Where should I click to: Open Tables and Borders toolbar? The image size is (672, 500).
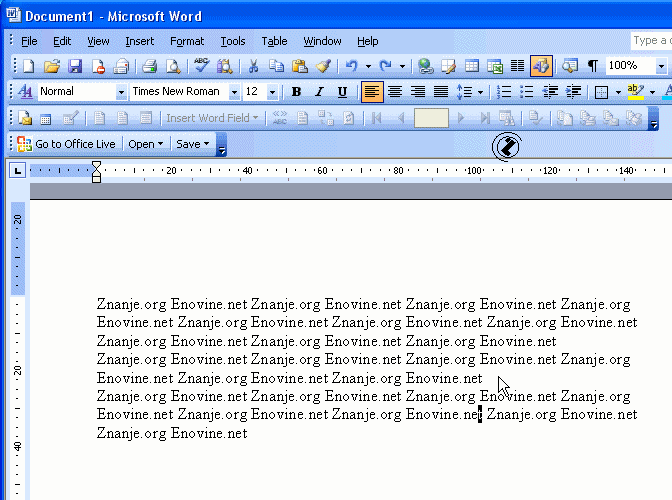[448, 66]
